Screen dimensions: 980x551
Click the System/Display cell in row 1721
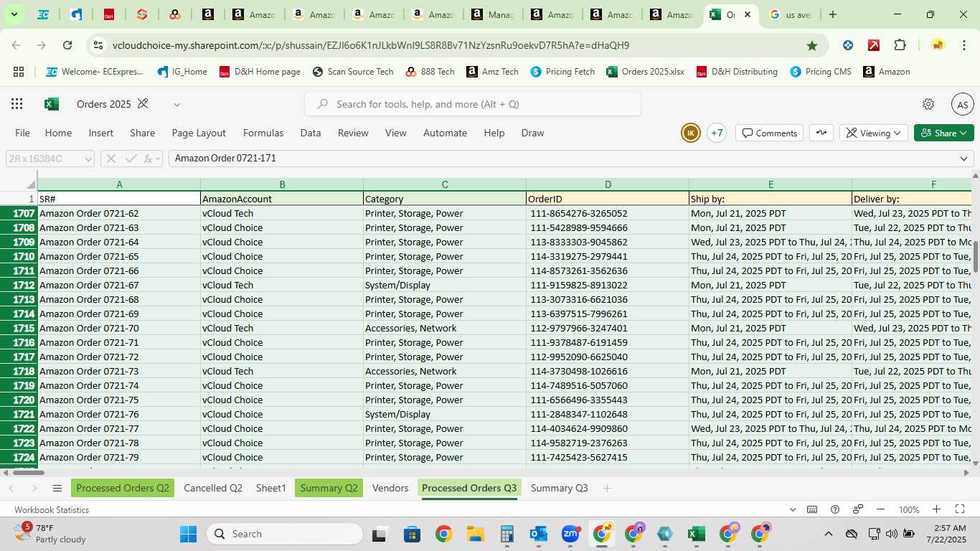445,414
